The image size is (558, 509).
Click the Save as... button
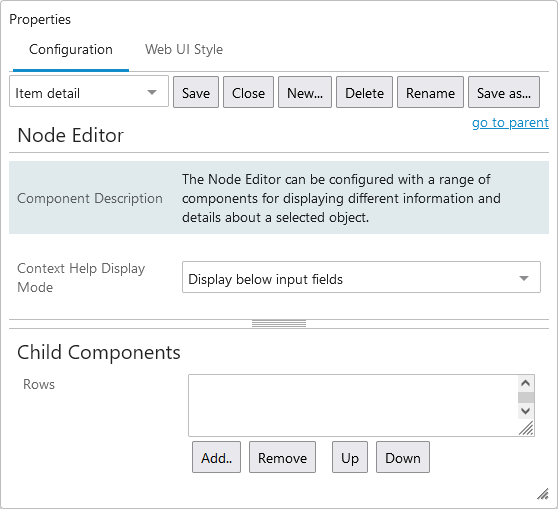pos(504,92)
